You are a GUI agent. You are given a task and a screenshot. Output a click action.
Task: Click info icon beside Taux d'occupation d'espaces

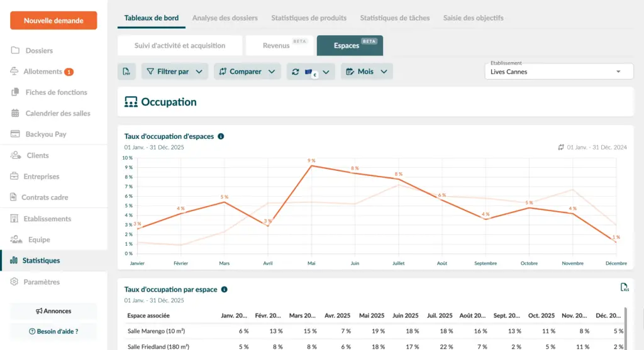(x=221, y=136)
